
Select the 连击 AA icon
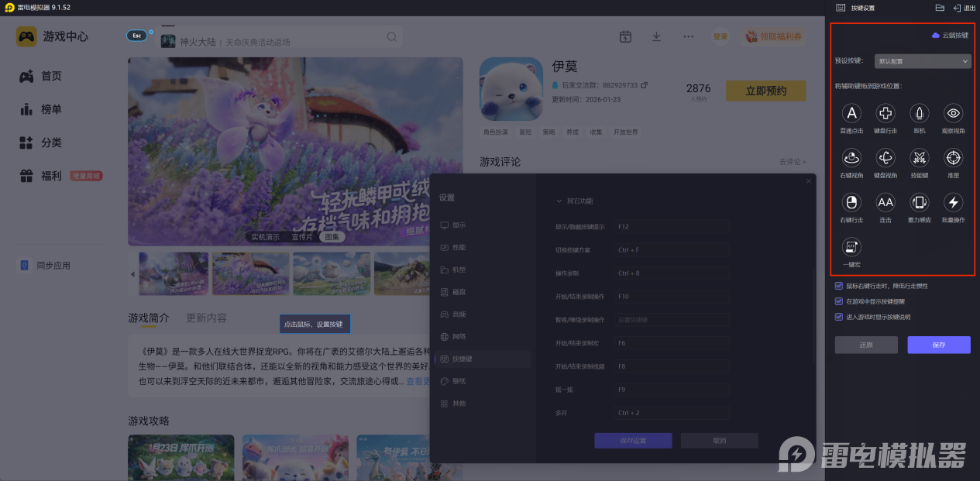tap(885, 202)
